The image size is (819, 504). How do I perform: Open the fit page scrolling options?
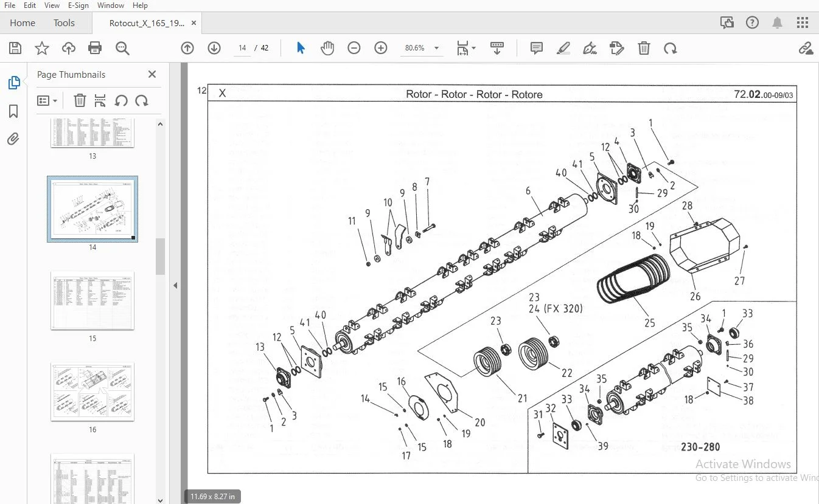coord(466,48)
